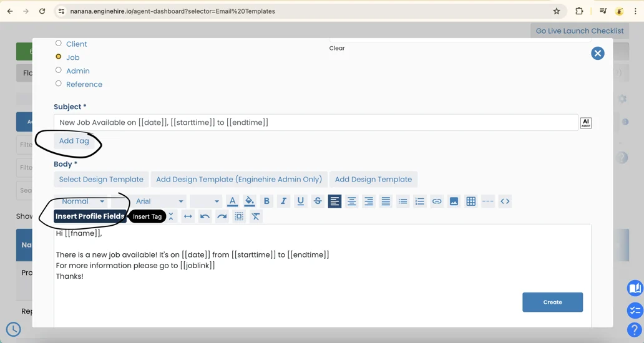The width and height of the screenshot is (644, 343).
Task: Click the Create button
Action: click(552, 302)
